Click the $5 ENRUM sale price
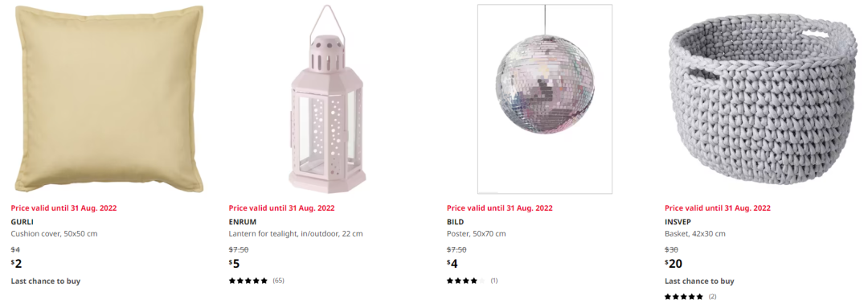The image size is (868, 304). pos(234,264)
